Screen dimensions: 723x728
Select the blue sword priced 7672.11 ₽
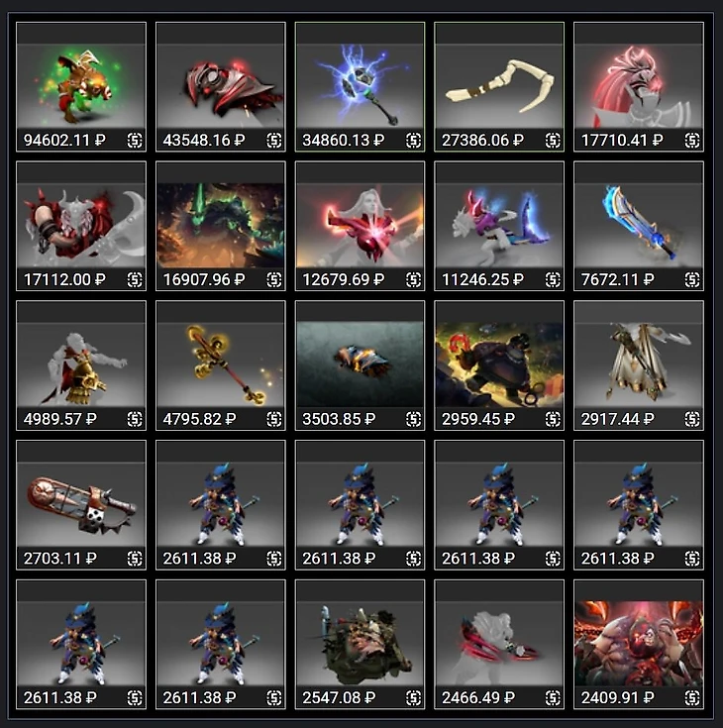coord(639,226)
